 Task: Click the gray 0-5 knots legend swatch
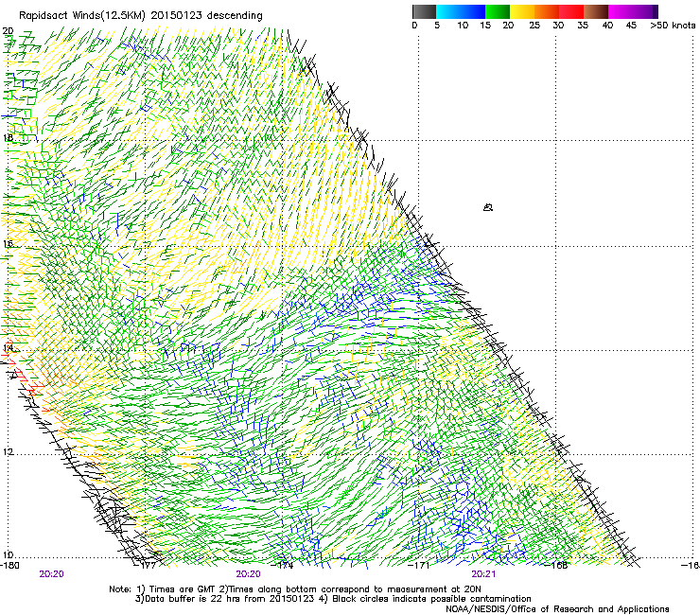pyautogui.click(x=424, y=11)
